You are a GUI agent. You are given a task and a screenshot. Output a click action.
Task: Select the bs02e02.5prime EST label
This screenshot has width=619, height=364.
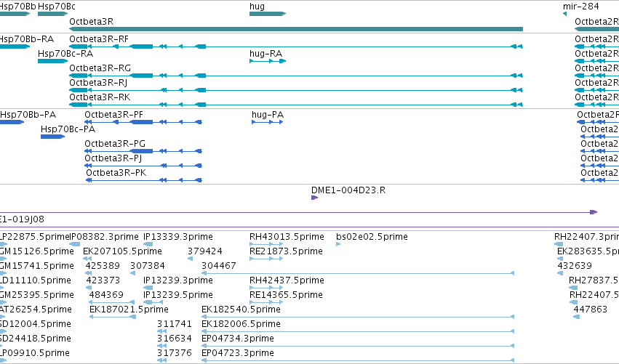372,237
